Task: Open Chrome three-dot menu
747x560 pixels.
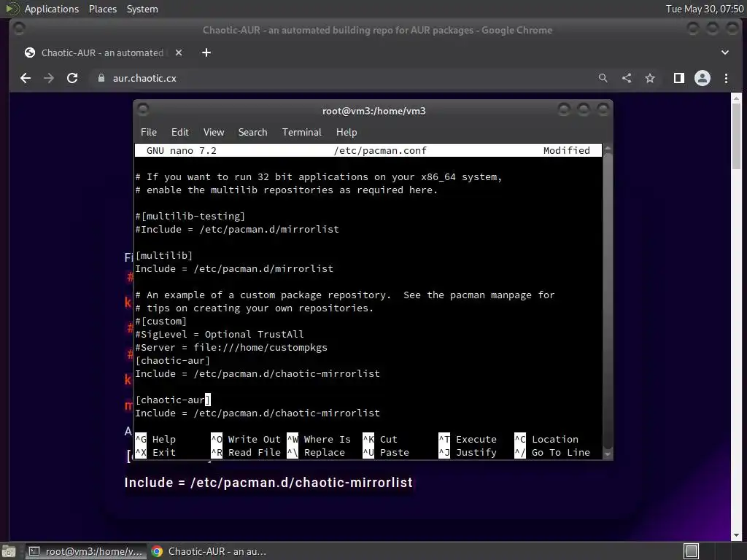Action: tap(726, 78)
